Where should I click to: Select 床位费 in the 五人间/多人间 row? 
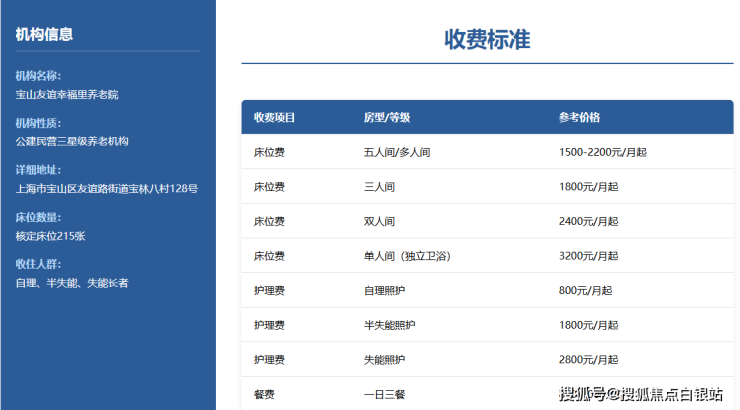coord(269,152)
